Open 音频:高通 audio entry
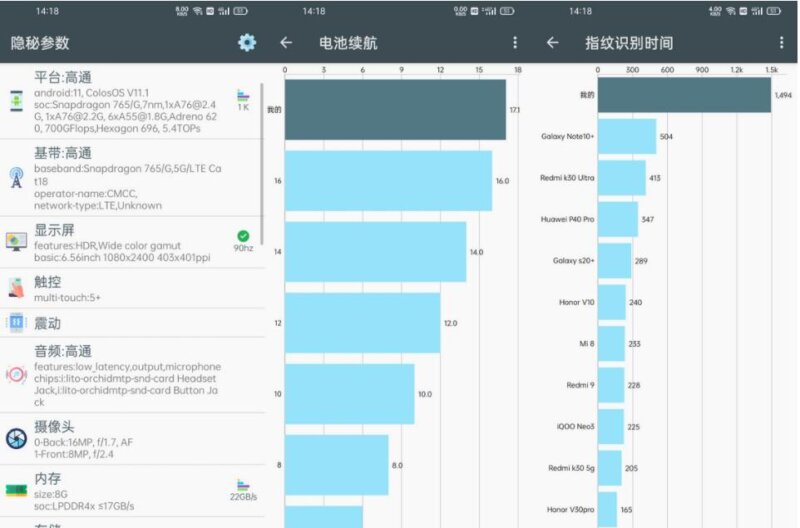This screenshot has height=528, width=800. coord(132,375)
